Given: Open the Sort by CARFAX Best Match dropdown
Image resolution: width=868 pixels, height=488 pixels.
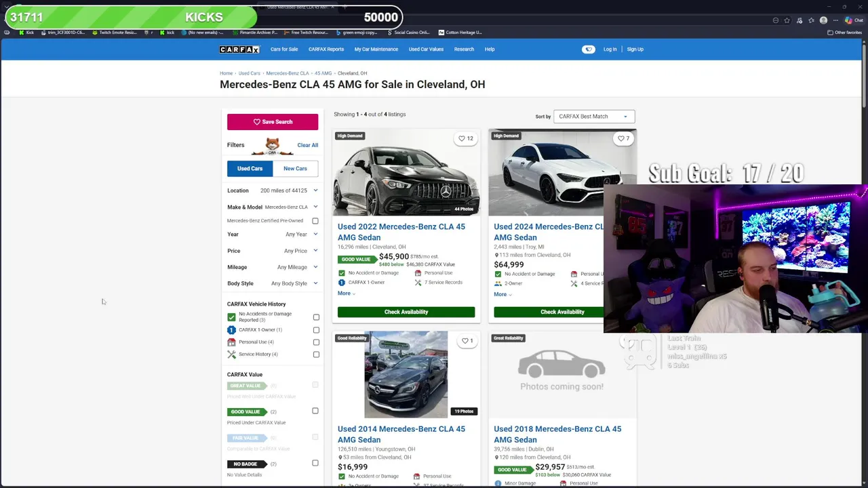Looking at the screenshot, I should tap(594, 117).
